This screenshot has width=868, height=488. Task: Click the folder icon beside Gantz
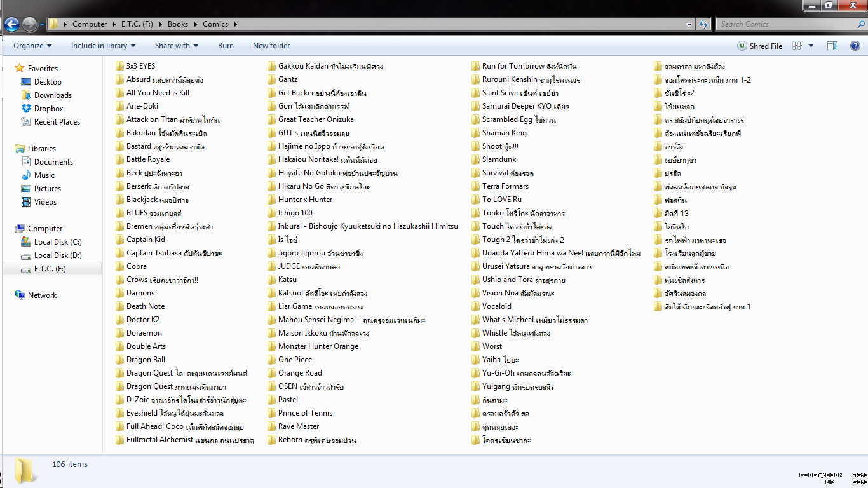coord(271,79)
